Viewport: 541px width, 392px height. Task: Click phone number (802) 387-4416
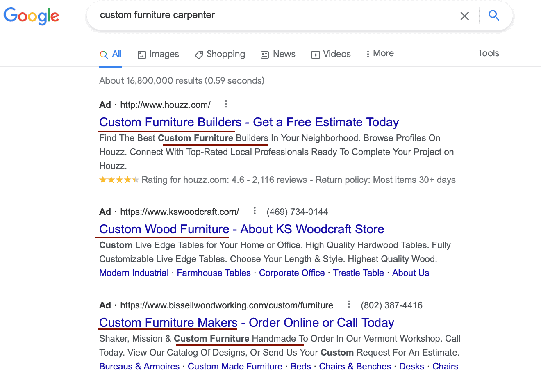pyautogui.click(x=391, y=305)
